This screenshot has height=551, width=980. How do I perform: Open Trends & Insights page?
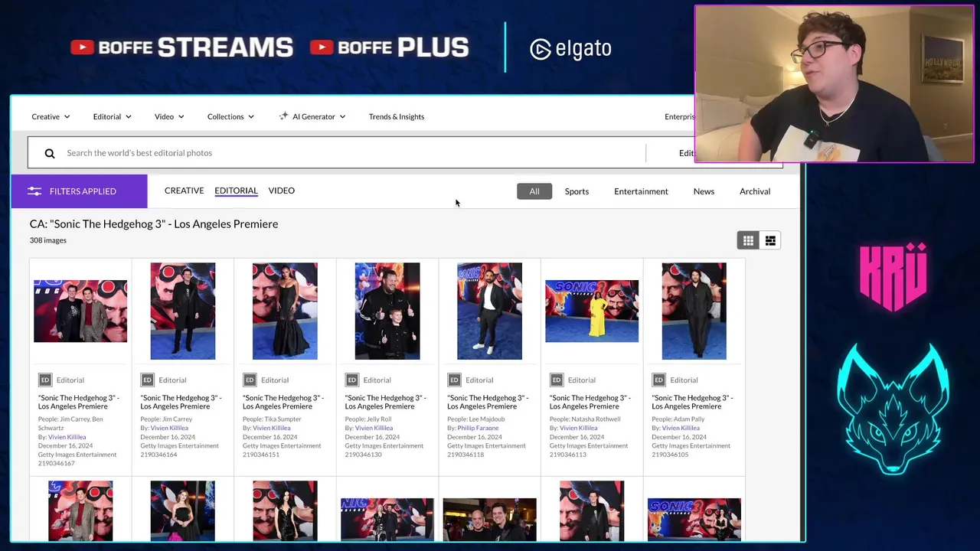pos(397,116)
